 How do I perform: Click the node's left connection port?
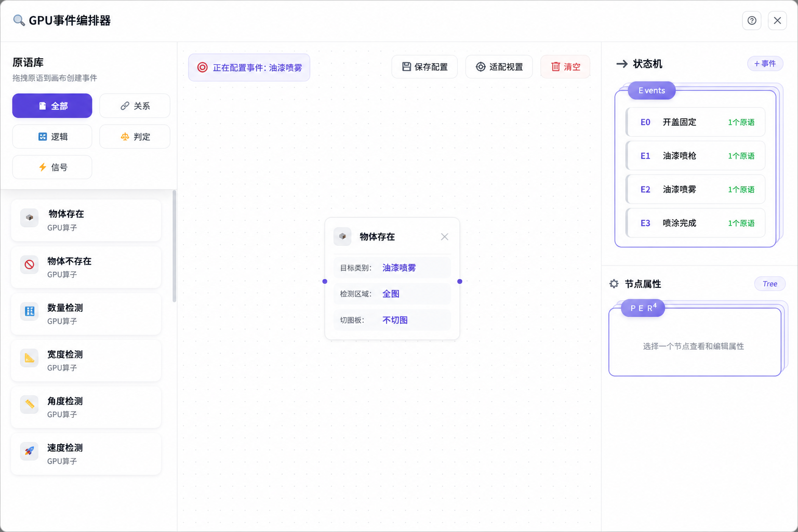325,282
